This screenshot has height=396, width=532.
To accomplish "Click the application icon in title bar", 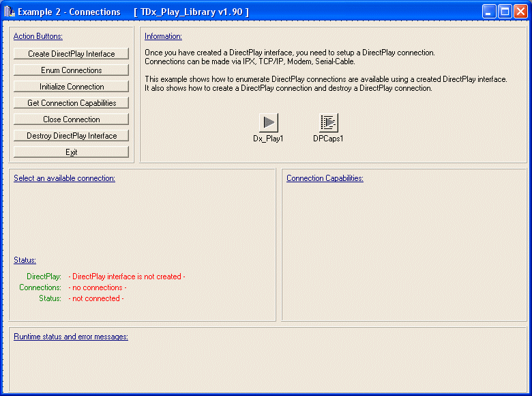I will click(x=10, y=12).
